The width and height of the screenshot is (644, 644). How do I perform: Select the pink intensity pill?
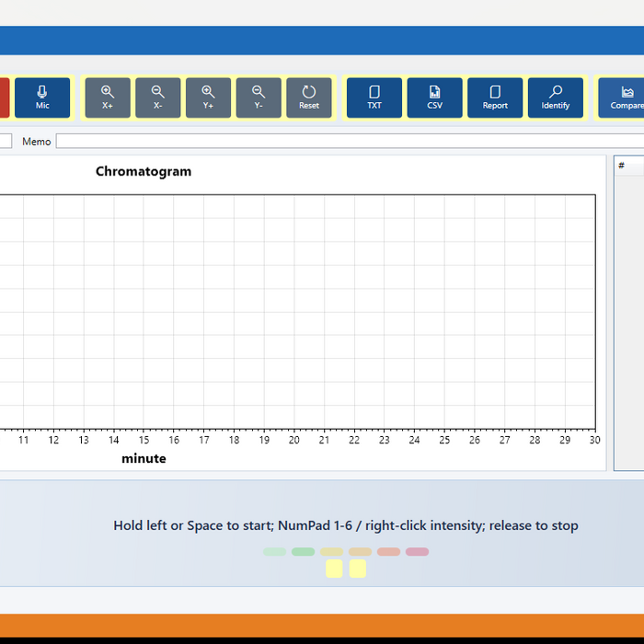pyautogui.click(x=418, y=552)
